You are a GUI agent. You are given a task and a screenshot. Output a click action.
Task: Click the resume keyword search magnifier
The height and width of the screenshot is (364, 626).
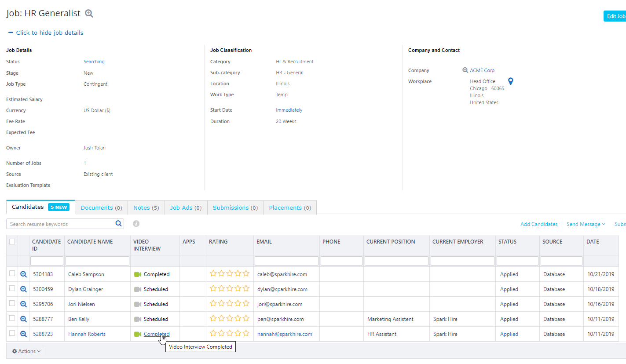click(118, 223)
